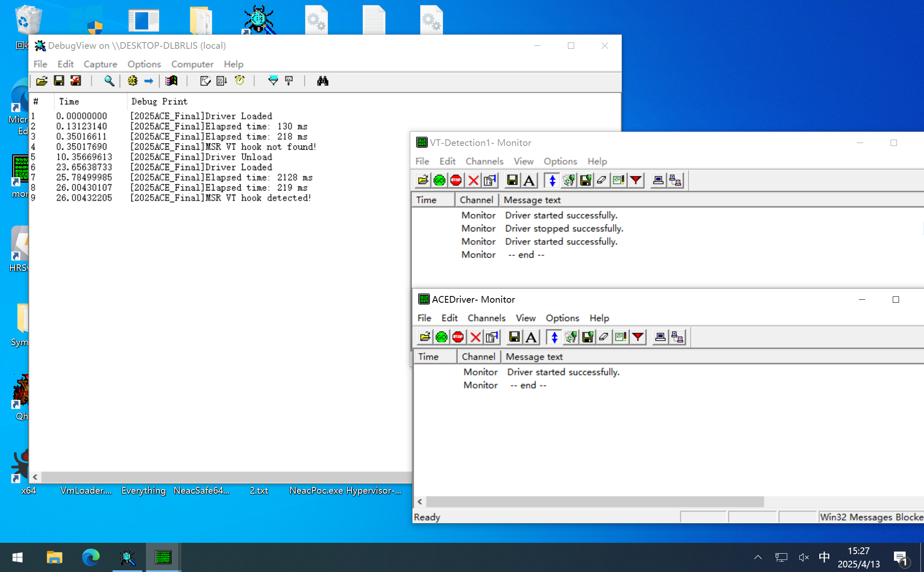Select the 'Driver Unload' row in DebugView
The image size is (924, 572).
(x=221, y=157)
